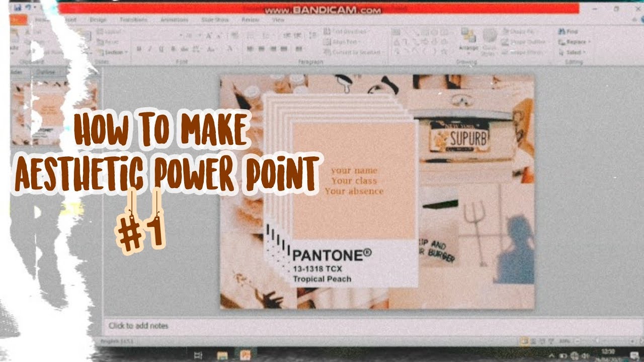Open the Select menu in Editing group
The width and height of the screenshot is (644, 362).
pyautogui.click(x=572, y=52)
